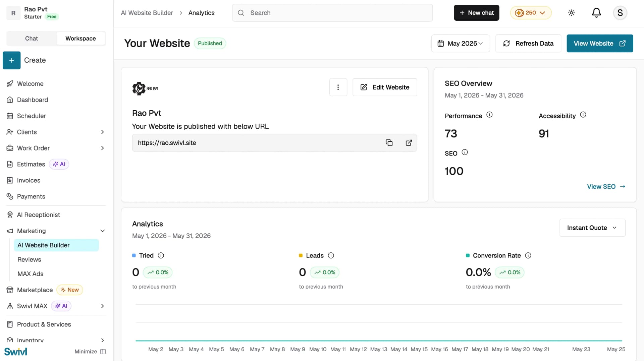Click the New chat button
Image resolution: width=644 pixels, height=361 pixels.
point(476,13)
